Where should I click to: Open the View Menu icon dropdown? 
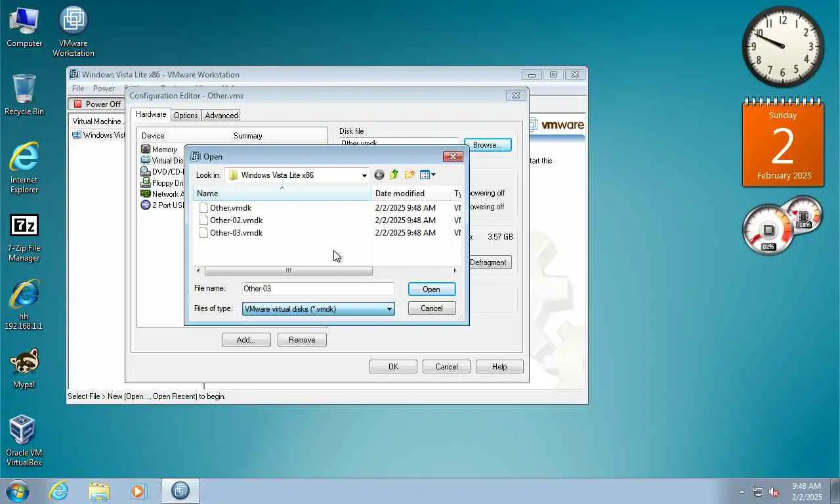(x=427, y=175)
